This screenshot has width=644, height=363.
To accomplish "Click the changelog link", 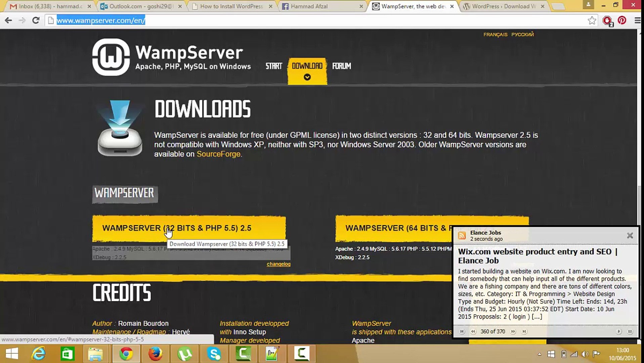I will point(278,264).
